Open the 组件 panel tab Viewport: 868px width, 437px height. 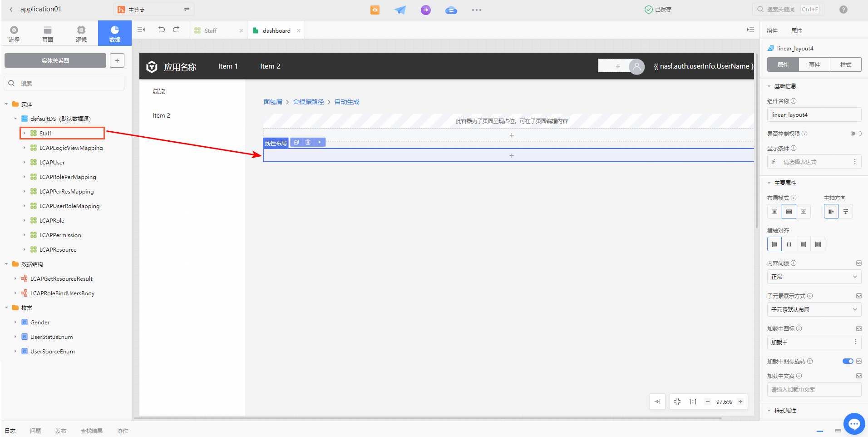point(772,31)
